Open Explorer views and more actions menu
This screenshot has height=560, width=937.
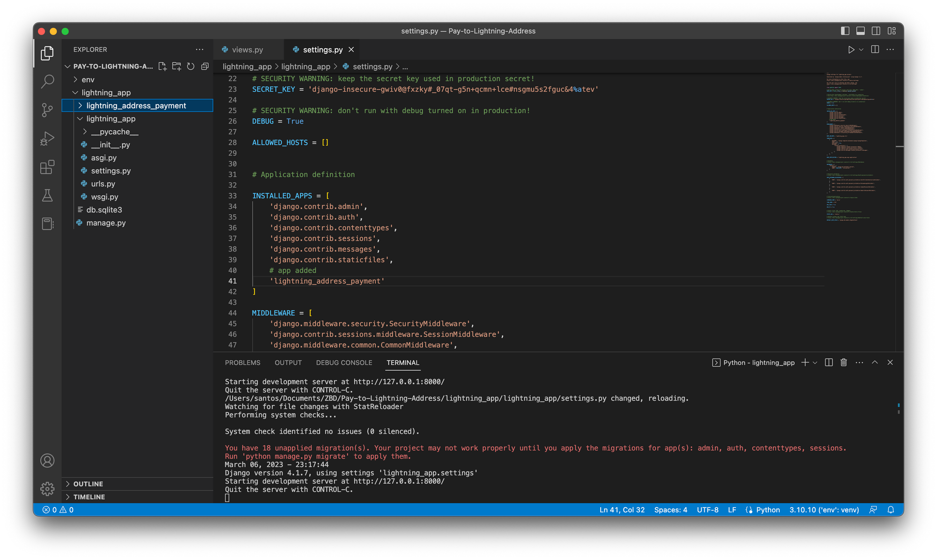200,49
